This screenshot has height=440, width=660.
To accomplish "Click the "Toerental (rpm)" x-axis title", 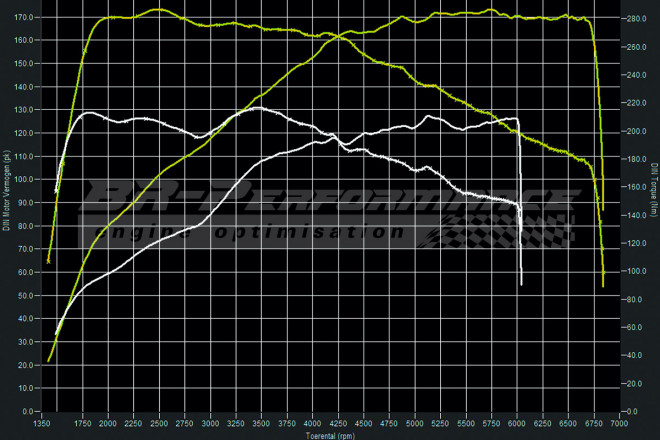I will click(x=332, y=434).
